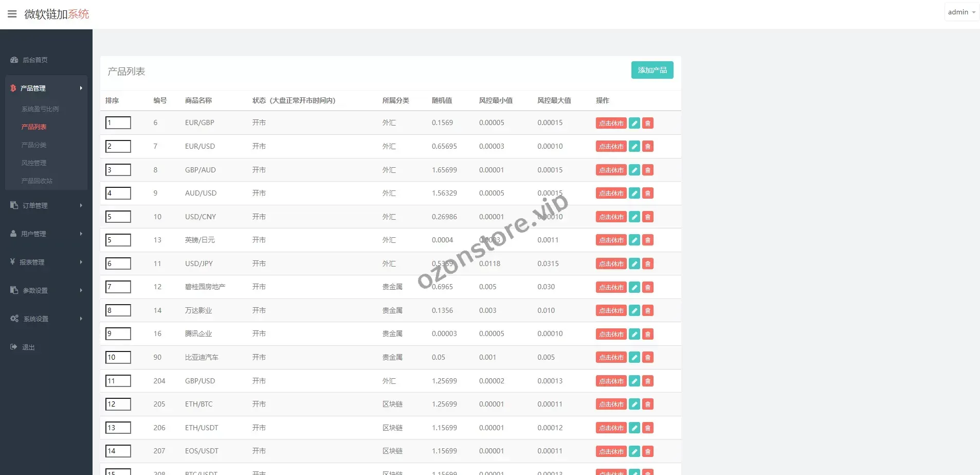Expand the 用户管理 sidebar section
The height and width of the screenshot is (475, 980).
point(46,234)
